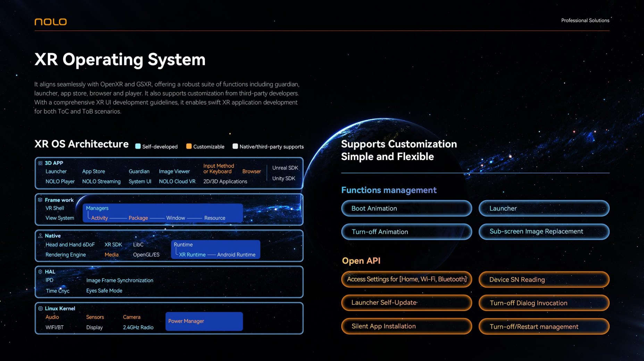Click Eyes Safe Mode in HAL
Viewport: 644px width, 361px height.
(x=104, y=291)
